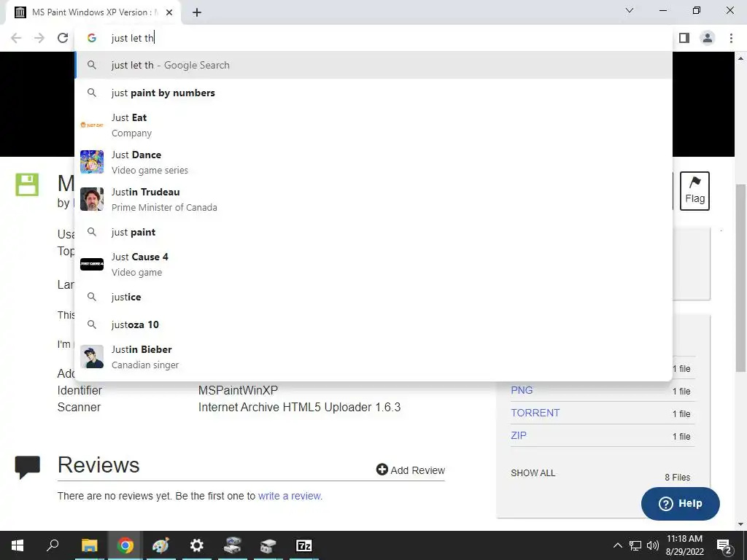Click the Just Dance thumbnail image
Image resolution: width=747 pixels, height=560 pixels.
(92, 162)
